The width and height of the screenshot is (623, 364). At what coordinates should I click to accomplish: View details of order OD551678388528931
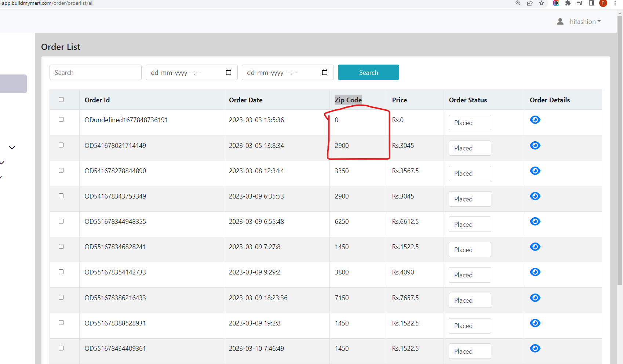click(x=535, y=323)
